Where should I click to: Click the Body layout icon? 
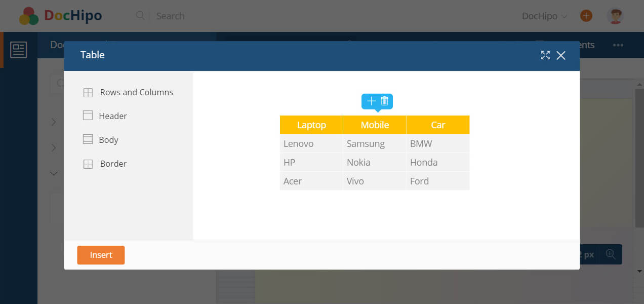point(88,139)
